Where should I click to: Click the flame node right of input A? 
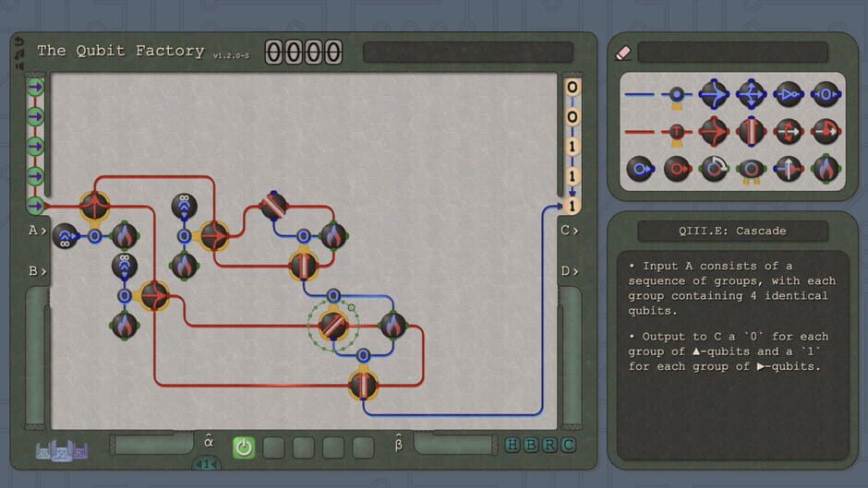pyautogui.click(x=125, y=236)
